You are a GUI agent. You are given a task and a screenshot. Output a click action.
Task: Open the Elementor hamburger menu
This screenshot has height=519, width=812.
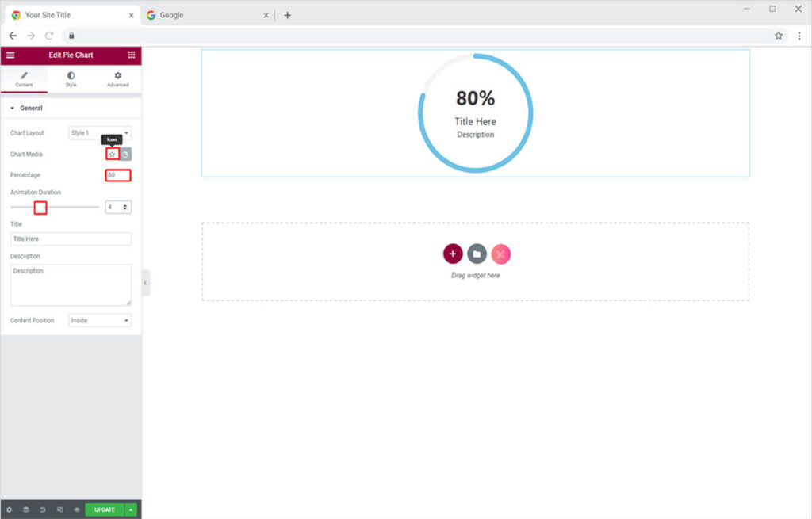pyautogui.click(x=10, y=55)
